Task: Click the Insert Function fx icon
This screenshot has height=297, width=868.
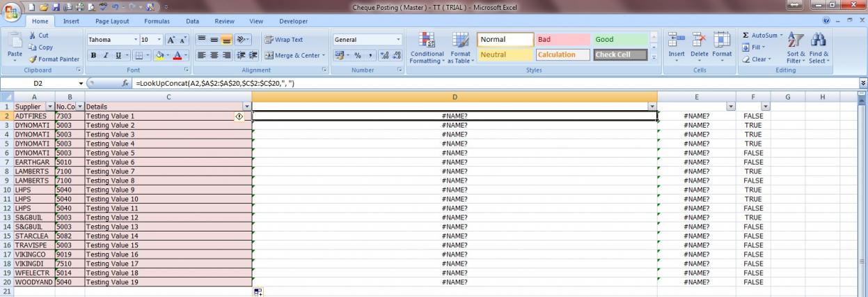Action: [x=125, y=83]
